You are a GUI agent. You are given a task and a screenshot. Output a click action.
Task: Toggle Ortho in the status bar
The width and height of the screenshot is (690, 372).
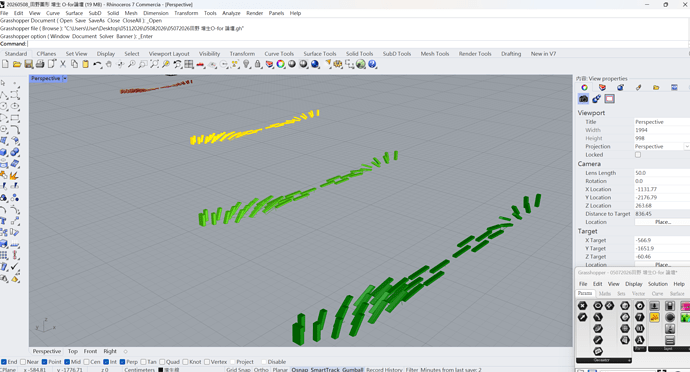click(261, 370)
